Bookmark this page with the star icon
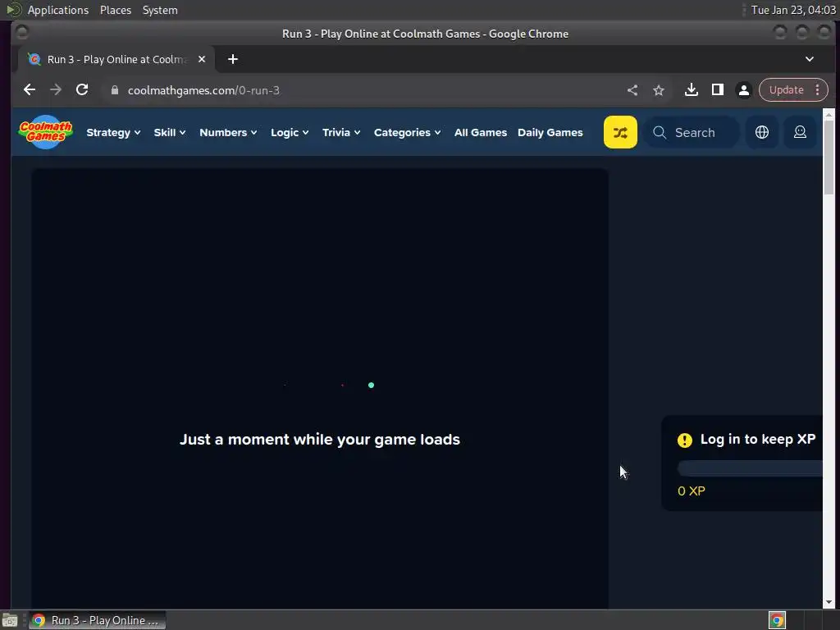 coord(659,90)
